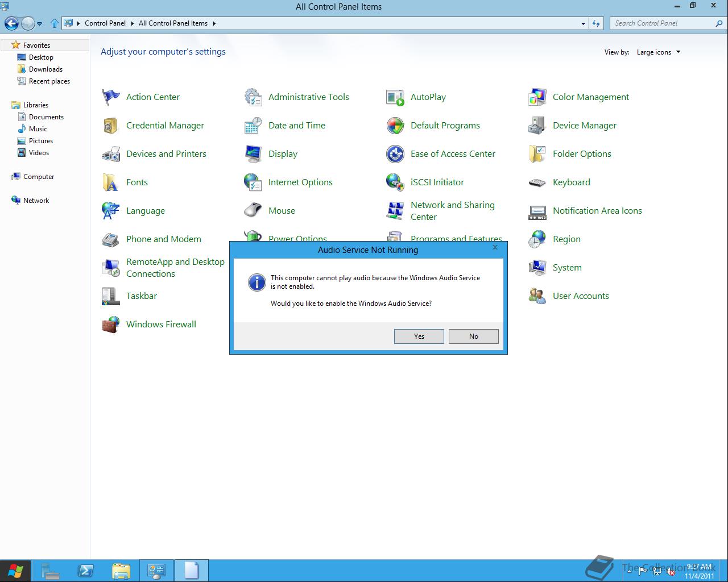Image resolution: width=728 pixels, height=582 pixels.
Task: Click the Windows Start button on taskbar
Action: pyautogui.click(x=15, y=571)
